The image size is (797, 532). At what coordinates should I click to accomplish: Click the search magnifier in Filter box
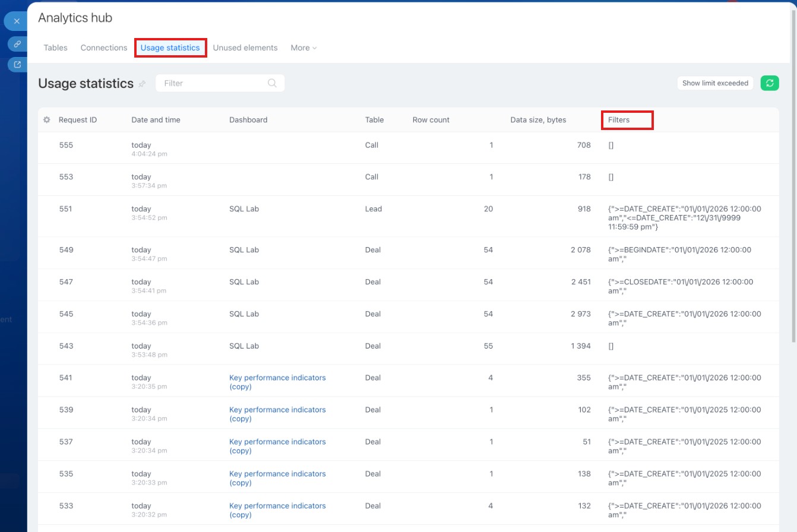272,83
